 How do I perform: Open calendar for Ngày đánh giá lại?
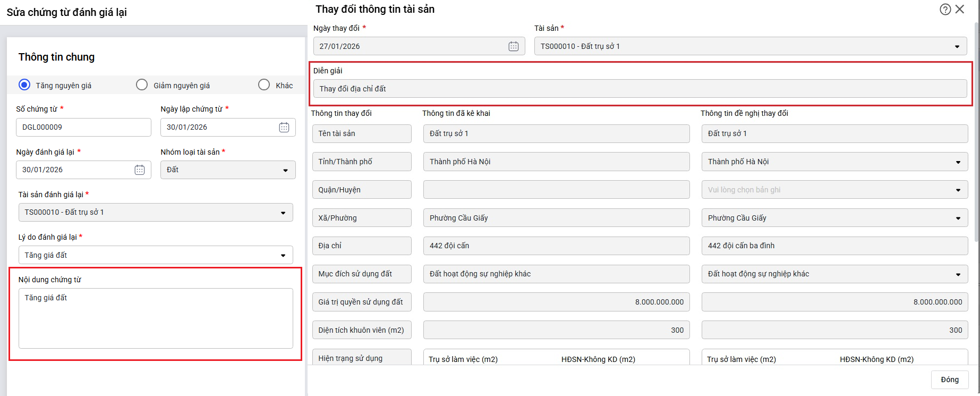140,170
